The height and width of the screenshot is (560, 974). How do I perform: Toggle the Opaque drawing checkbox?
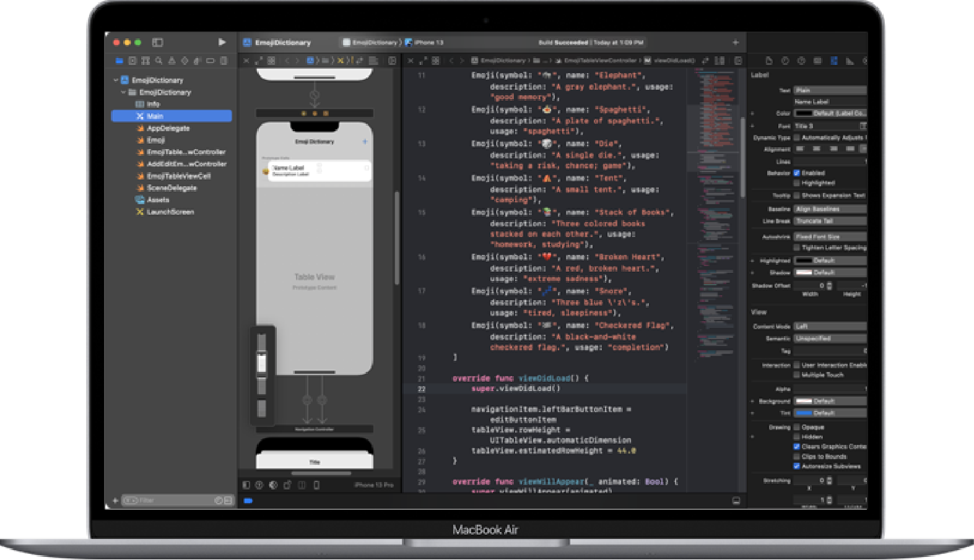click(797, 427)
